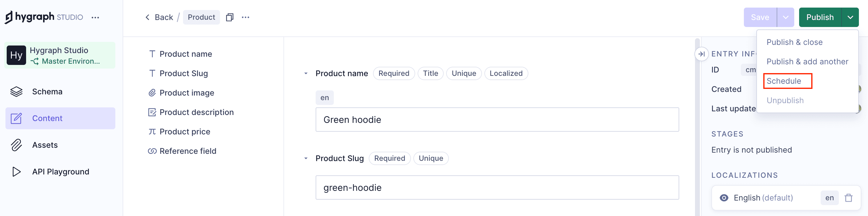Delete the English localization with the trash icon
868x216 pixels.
click(848, 198)
